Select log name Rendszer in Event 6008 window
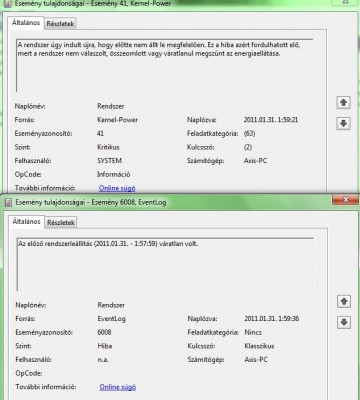Image resolution: width=360 pixels, height=400 pixels. pyautogui.click(x=111, y=305)
